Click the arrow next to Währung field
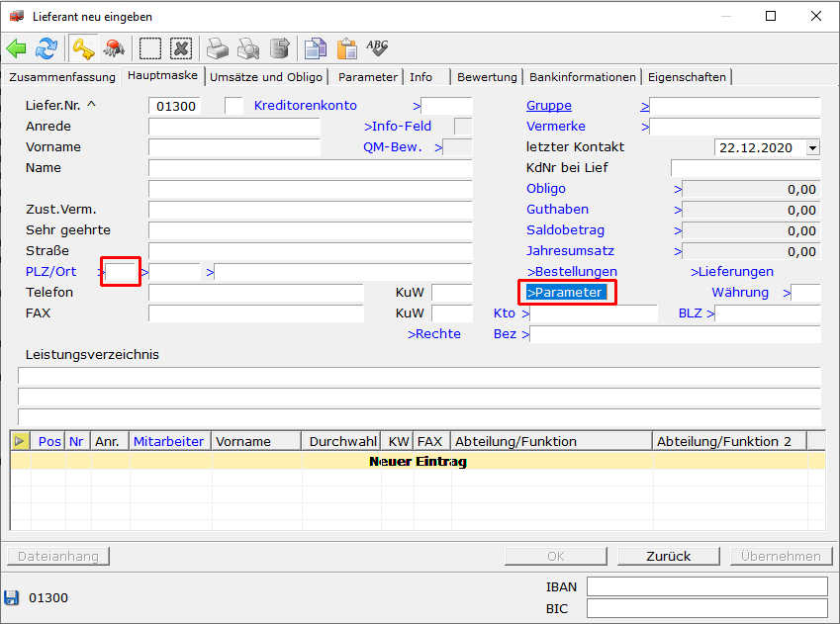This screenshot has height=624, width=840. tap(787, 293)
